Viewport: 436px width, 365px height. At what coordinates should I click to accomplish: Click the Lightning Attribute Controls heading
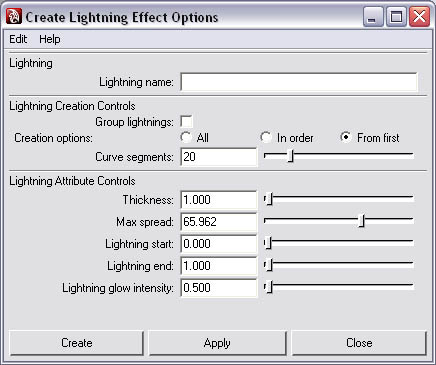[72, 181]
